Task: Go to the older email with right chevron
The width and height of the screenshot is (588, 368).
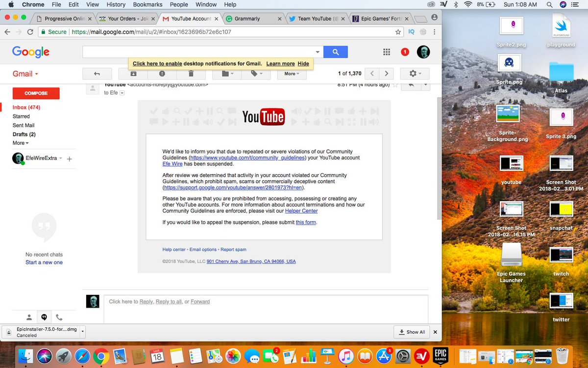Action: [x=387, y=74]
